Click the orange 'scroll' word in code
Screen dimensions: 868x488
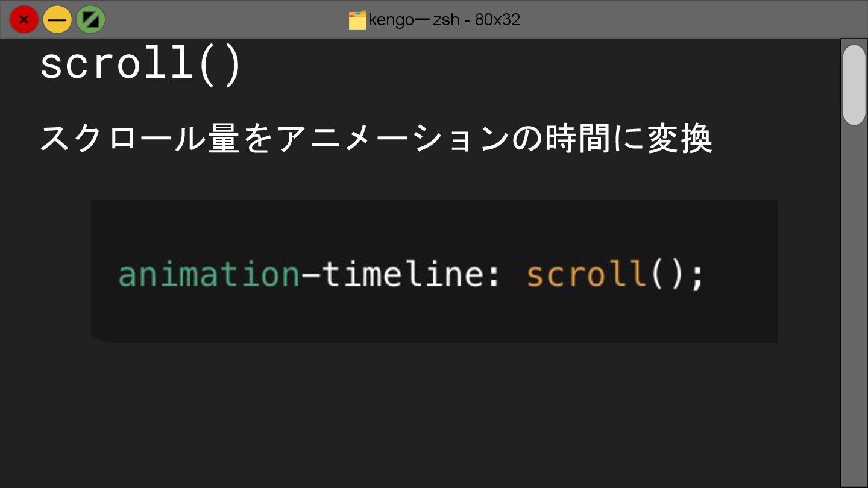pos(585,275)
